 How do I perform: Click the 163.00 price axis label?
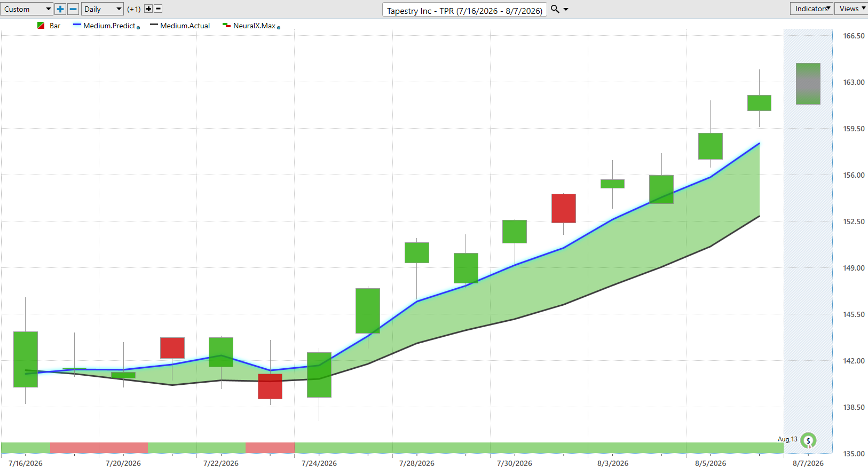854,82
